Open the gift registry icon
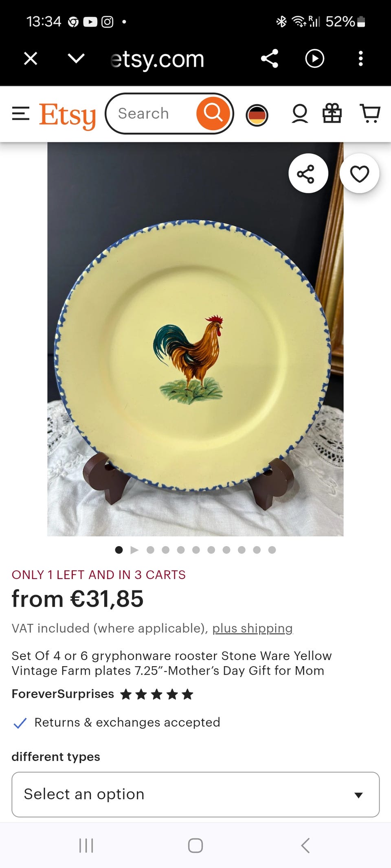The width and height of the screenshot is (391, 868). (332, 113)
